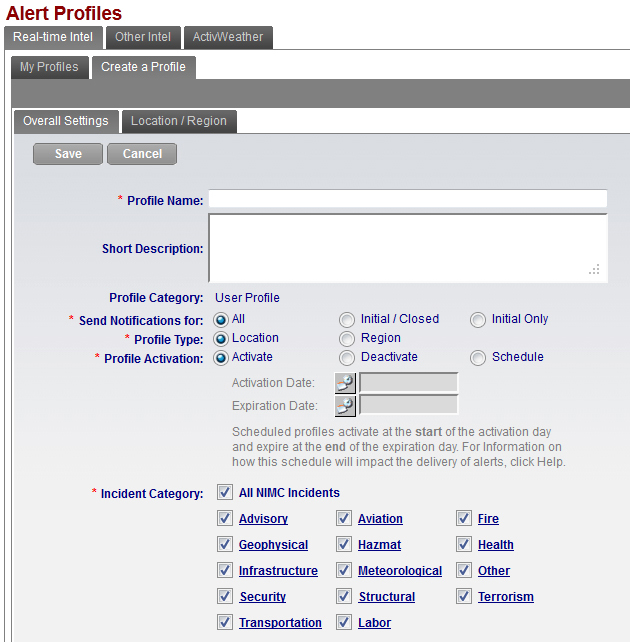This screenshot has height=642, width=630.
Task: Open the Expiration Date calendar picker icon
Action: pyautogui.click(x=345, y=405)
